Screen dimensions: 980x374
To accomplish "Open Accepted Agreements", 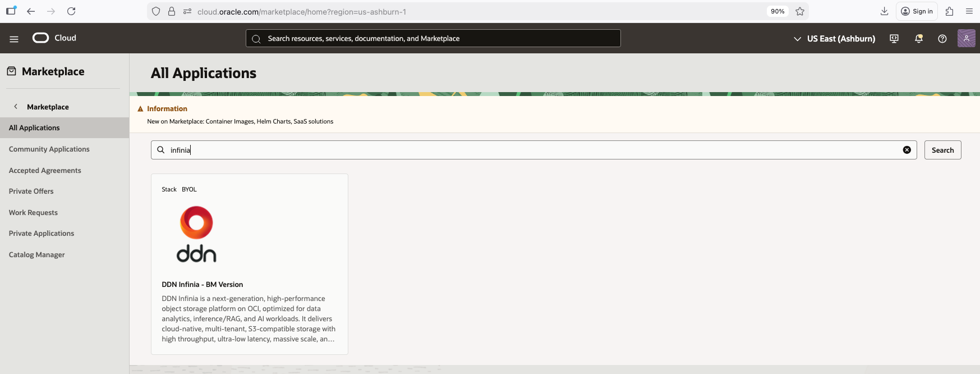I will (45, 170).
